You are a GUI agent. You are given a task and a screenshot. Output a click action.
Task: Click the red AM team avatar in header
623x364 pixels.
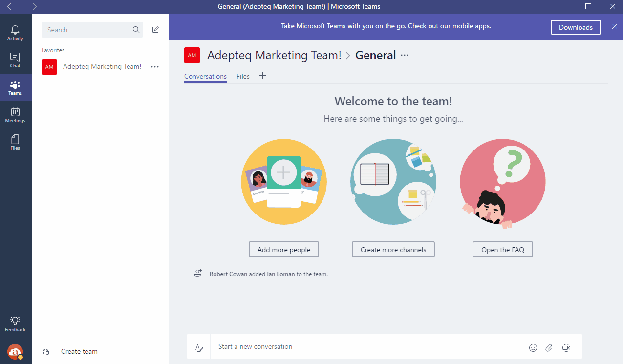(x=192, y=55)
